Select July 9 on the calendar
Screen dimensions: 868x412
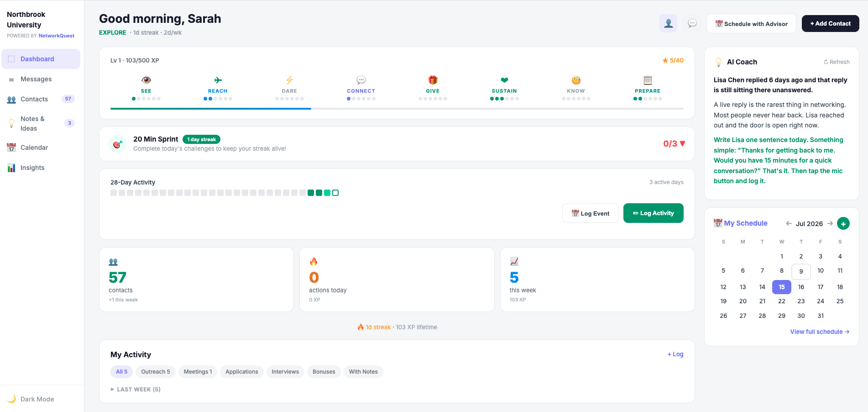pyautogui.click(x=801, y=271)
